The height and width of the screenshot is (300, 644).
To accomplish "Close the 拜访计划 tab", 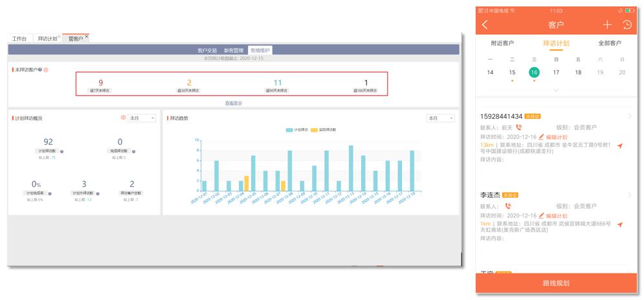I will coord(59,36).
